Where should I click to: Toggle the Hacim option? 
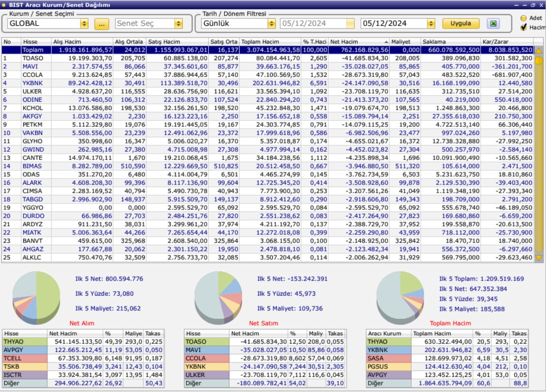[x=523, y=27]
